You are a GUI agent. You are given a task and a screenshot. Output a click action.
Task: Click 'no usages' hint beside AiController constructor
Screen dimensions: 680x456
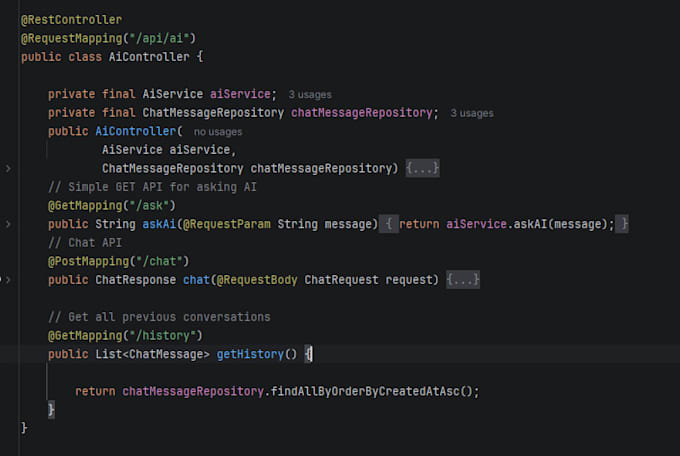(218, 132)
